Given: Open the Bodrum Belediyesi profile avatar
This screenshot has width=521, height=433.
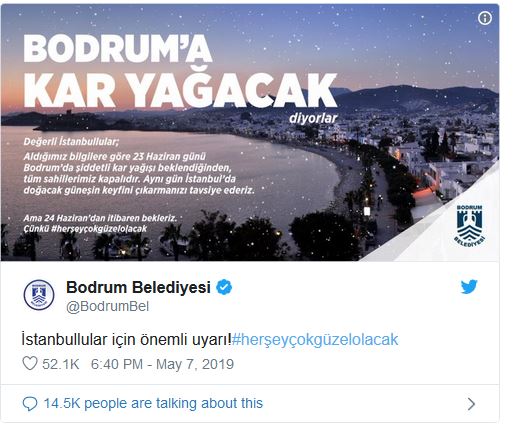Looking at the screenshot, I should pyautogui.click(x=39, y=295).
